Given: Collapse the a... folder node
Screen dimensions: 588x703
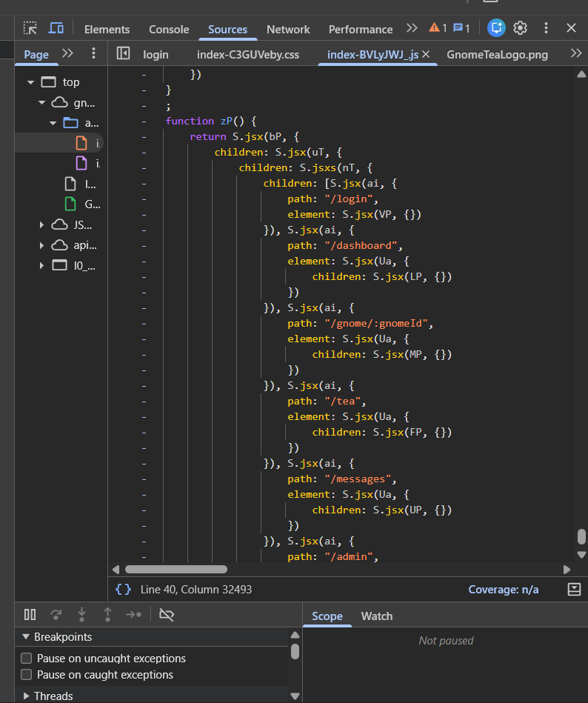Looking at the screenshot, I should [x=53, y=123].
